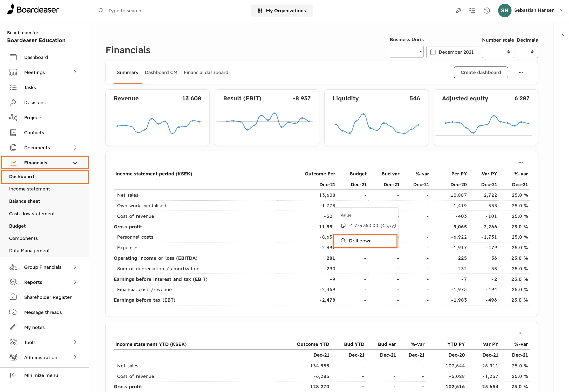The width and height of the screenshot is (569, 392).
Task: Open Budget in the Financials submenu
Action: 17,226
